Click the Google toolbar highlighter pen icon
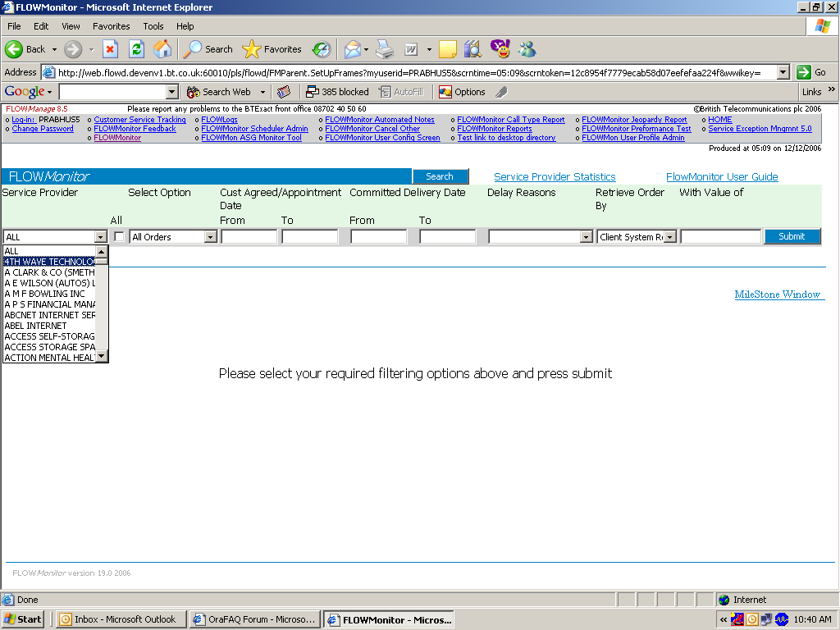 pyautogui.click(x=501, y=92)
